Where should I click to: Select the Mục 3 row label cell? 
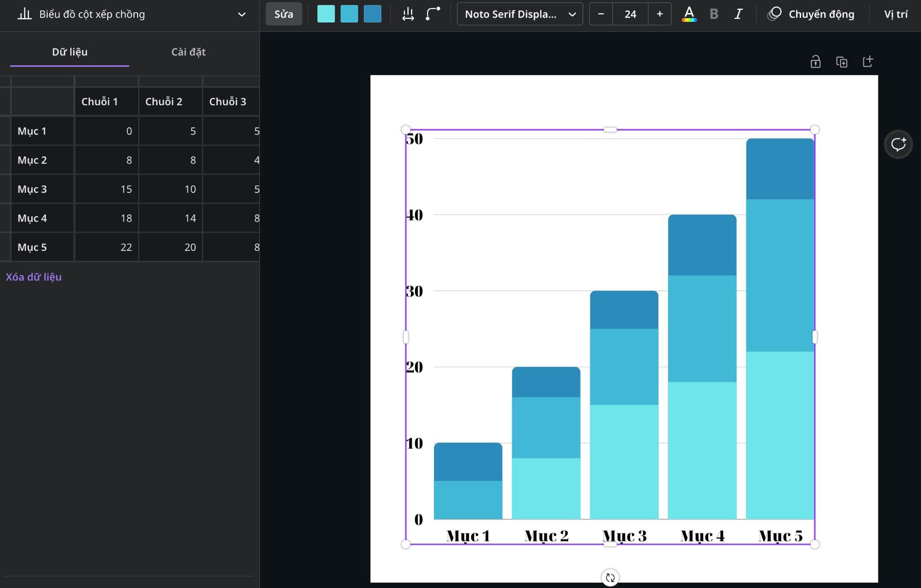coord(42,189)
